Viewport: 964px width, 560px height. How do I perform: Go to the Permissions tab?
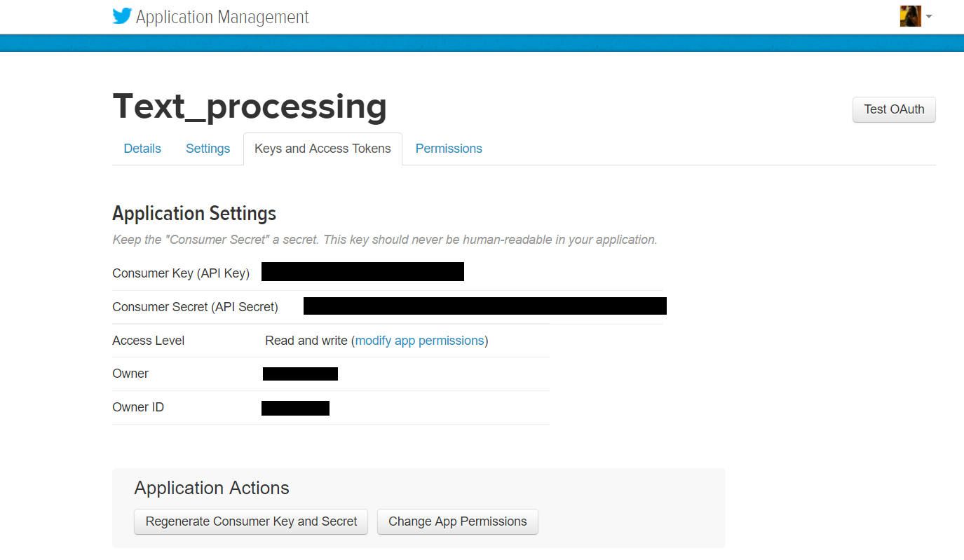point(449,149)
